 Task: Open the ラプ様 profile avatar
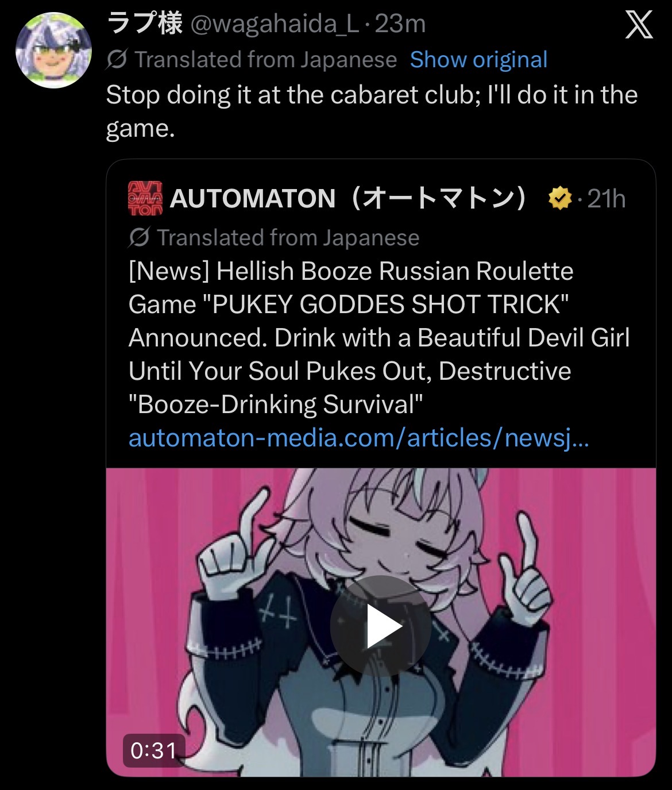click(53, 49)
